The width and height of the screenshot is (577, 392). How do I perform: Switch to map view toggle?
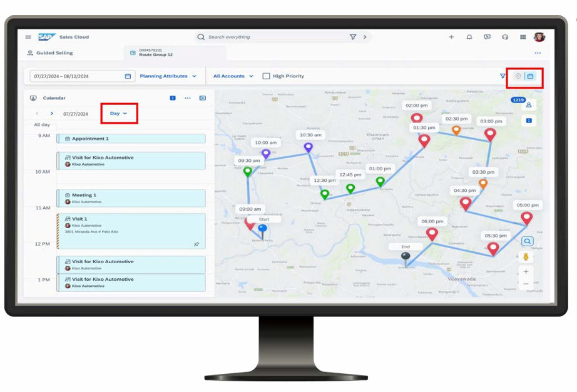point(518,76)
